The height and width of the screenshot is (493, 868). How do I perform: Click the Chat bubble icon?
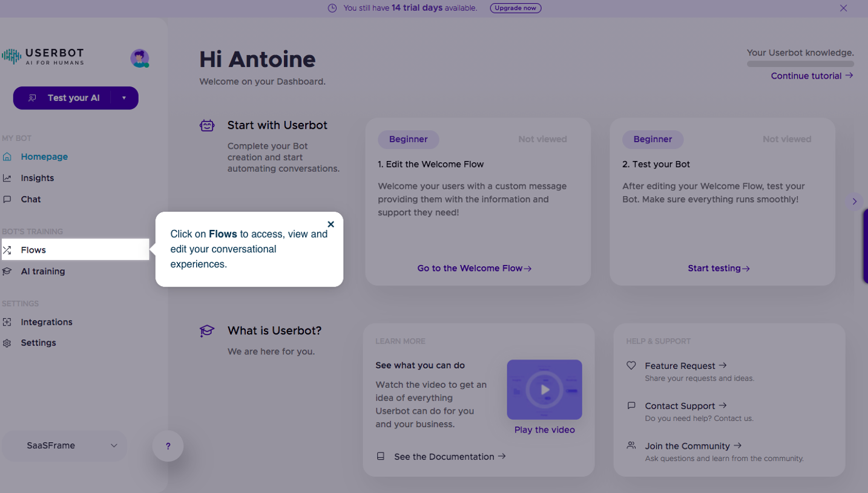coord(7,199)
